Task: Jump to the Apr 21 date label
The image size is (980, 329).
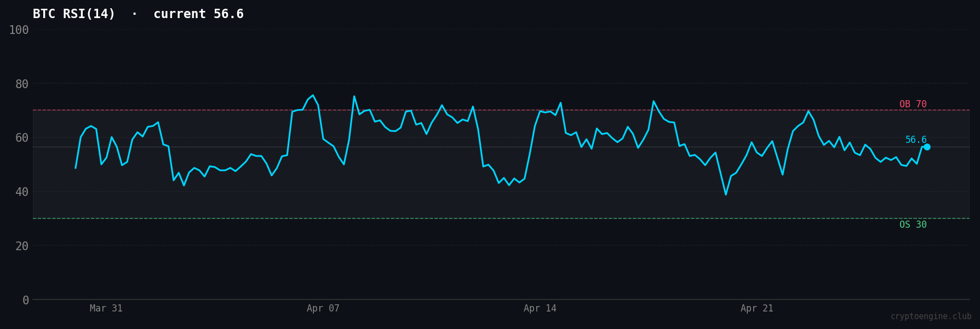Action: (757, 309)
